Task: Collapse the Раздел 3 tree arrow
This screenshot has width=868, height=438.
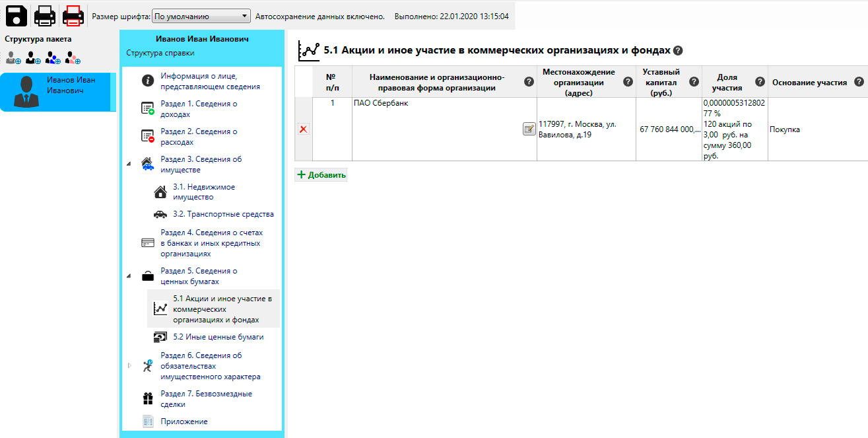Action: tap(129, 164)
